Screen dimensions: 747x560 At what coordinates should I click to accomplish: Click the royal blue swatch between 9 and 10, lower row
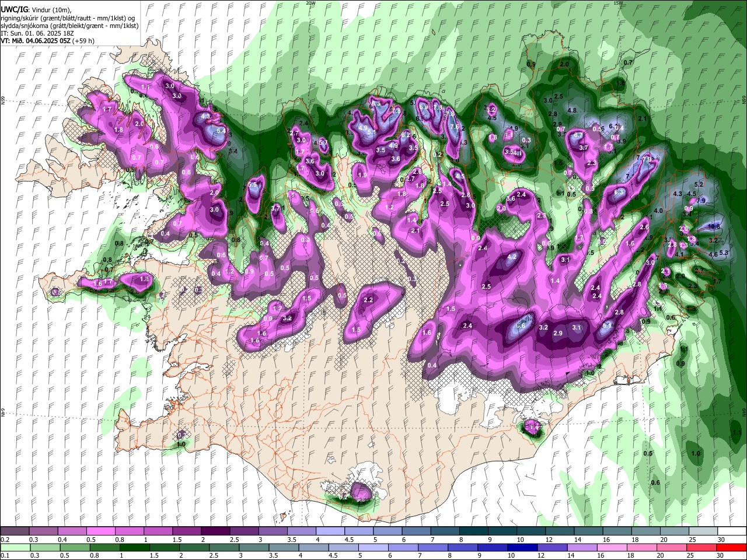point(493,547)
